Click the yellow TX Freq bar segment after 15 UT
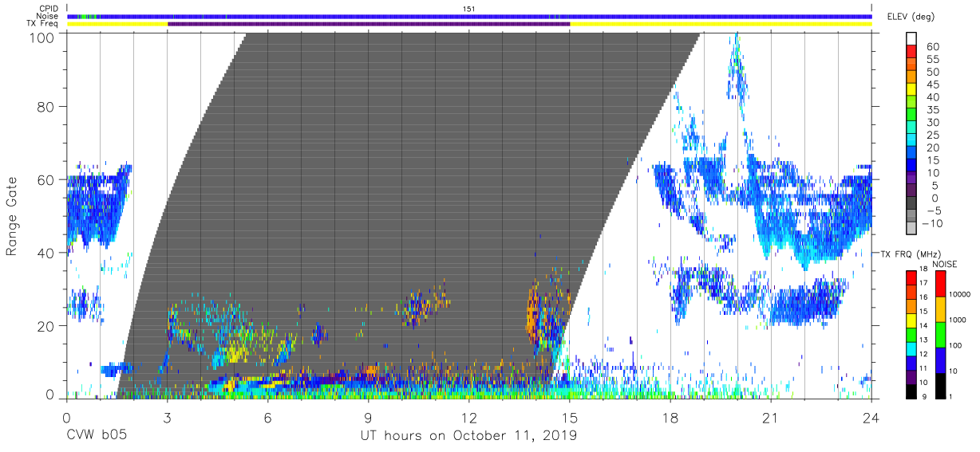Image resolution: width=980 pixels, height=452 pixels. [x=721, y=24]
